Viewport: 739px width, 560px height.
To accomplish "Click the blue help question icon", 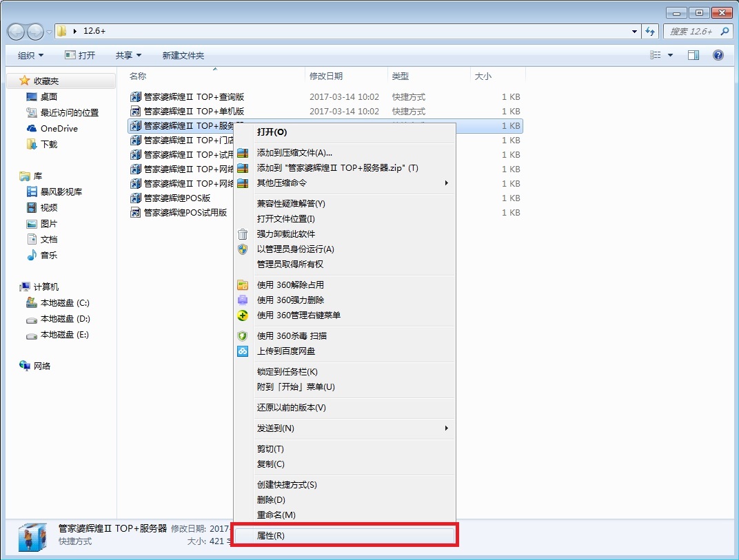I will tap(718, 55).
